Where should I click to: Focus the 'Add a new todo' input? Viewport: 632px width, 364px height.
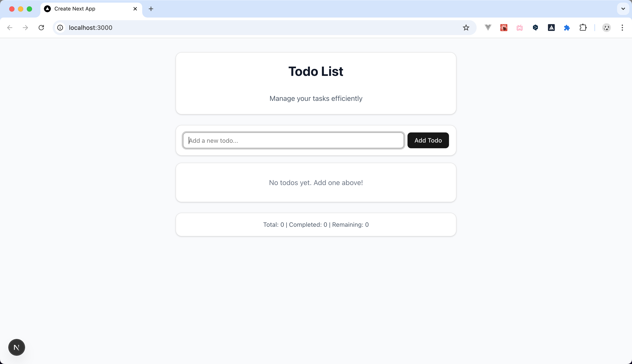[293, 140]
